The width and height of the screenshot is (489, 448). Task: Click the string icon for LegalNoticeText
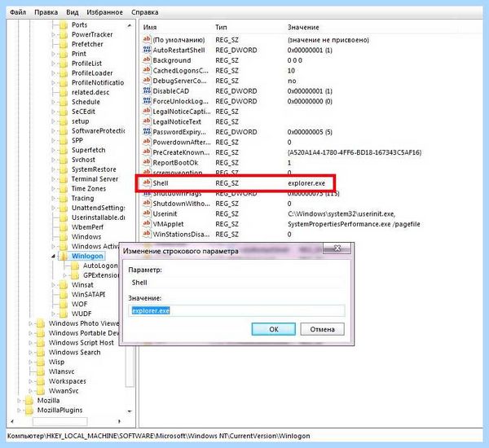coord(147,121)
